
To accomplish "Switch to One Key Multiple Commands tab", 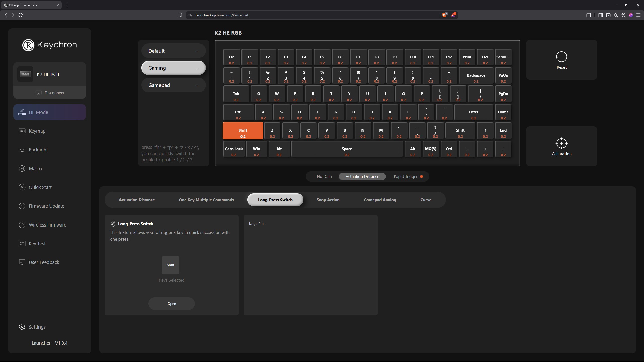I will (206, 200).
